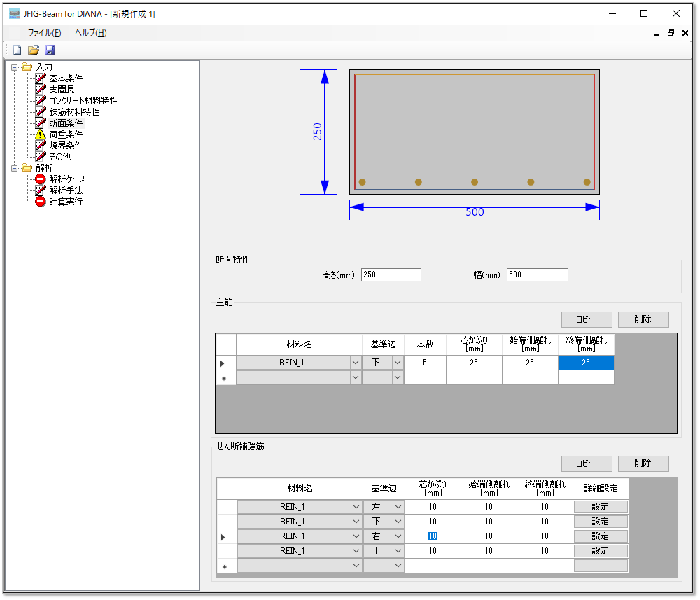700x600 pixels.
Task: Collapse the 解析 tree folder
Action: click(15, 168)
